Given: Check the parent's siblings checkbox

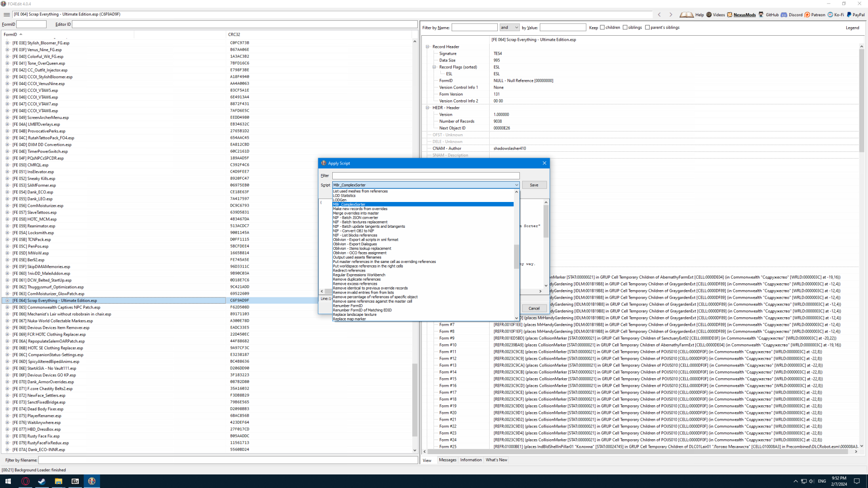Looking at the screenshot, I should coord(647,28).
